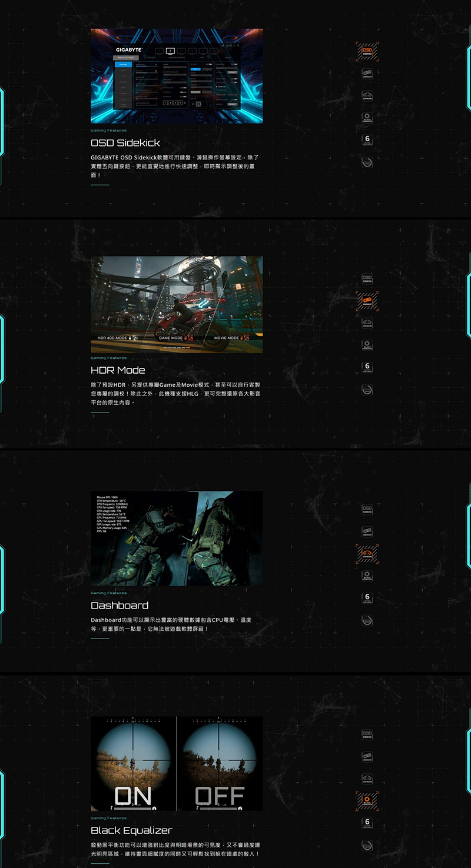Select the OSD Sidekick icon in the Dashboard section
471x868 pixels.
(367, 510)
